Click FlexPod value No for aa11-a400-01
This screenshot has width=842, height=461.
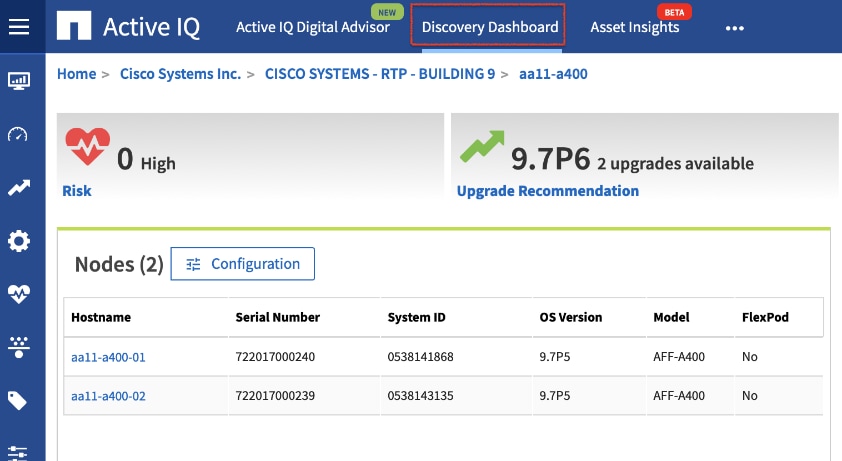click(750, 357)
